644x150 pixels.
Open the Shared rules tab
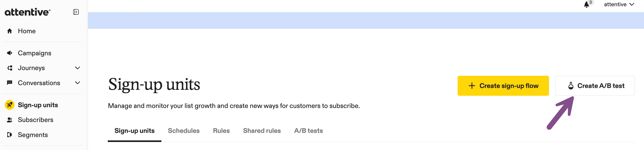[262, 131]
